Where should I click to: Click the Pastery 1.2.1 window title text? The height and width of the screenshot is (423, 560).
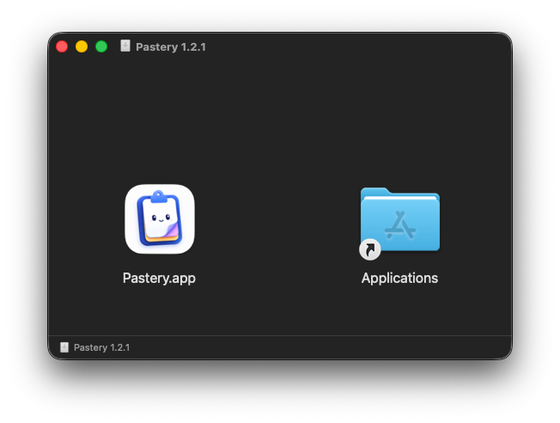click(x=171, y=47)
